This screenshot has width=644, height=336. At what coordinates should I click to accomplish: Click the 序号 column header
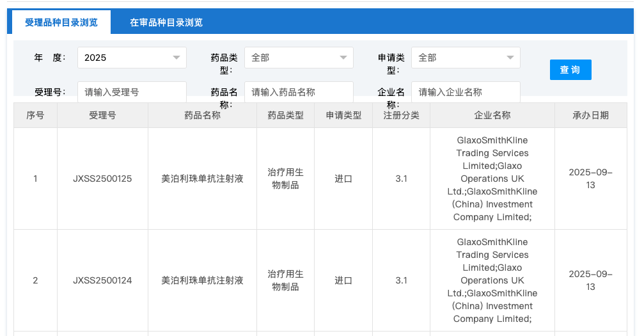(x=35, y=116)
